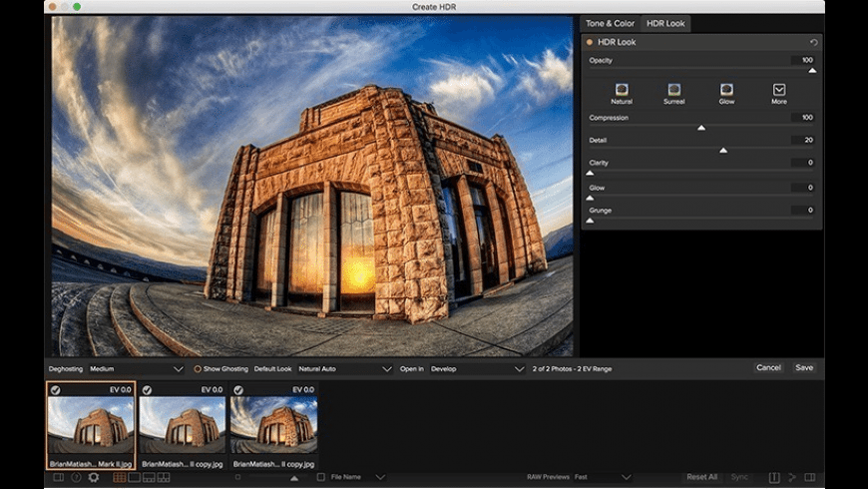Click the Save button
The height and width of the screenshot is (489, 868).
pos(803,367)
